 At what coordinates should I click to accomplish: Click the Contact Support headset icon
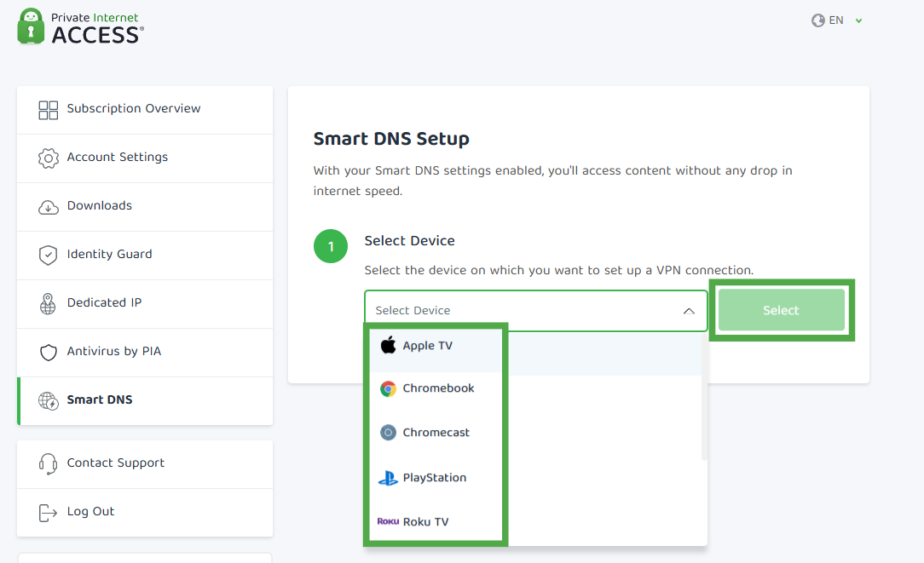[48, 464]
